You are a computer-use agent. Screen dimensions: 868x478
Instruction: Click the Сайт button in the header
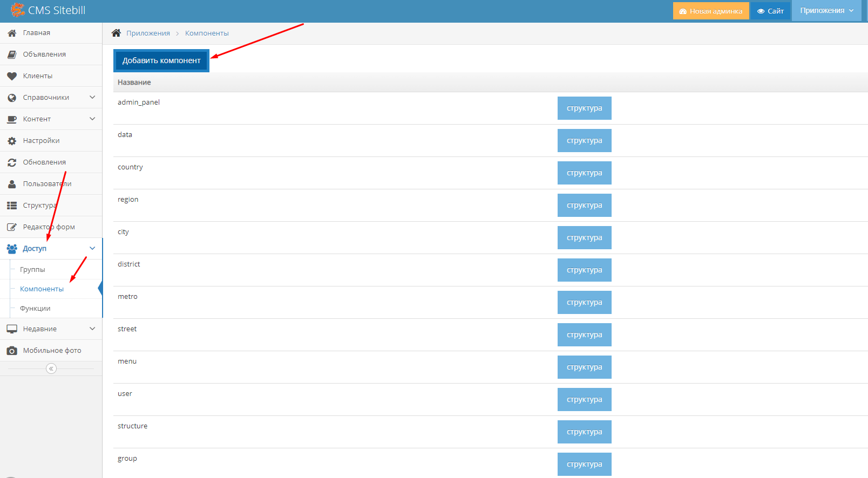(x=770, y=11)
